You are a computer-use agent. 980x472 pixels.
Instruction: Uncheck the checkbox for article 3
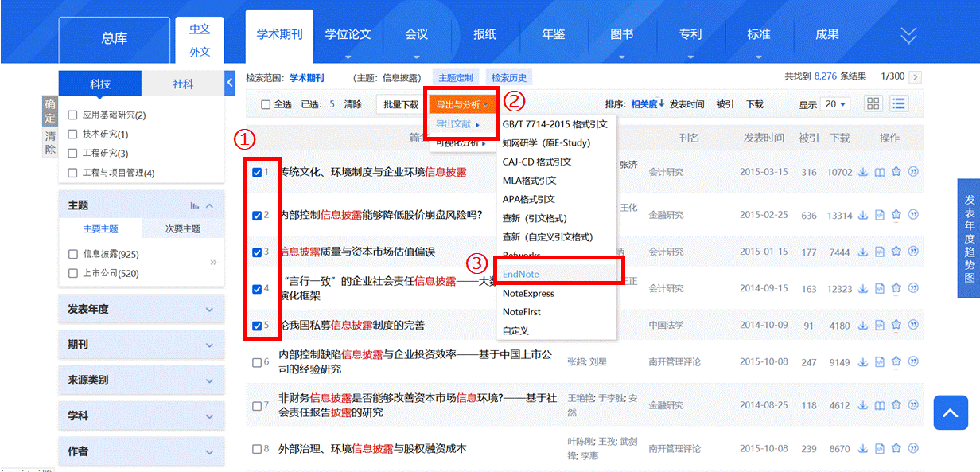pos(257,252)
